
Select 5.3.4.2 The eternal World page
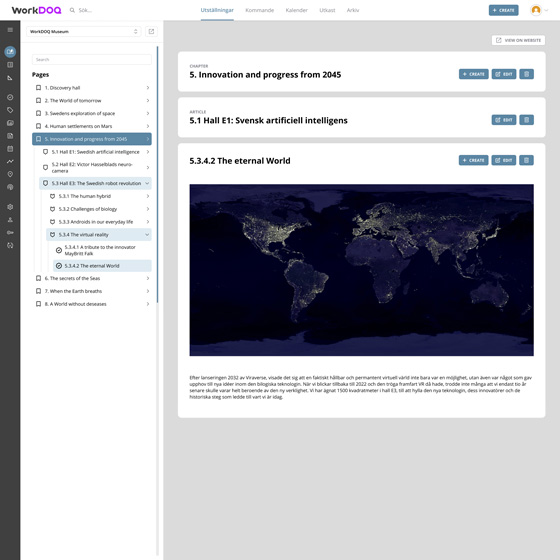[x=102, y=266]
